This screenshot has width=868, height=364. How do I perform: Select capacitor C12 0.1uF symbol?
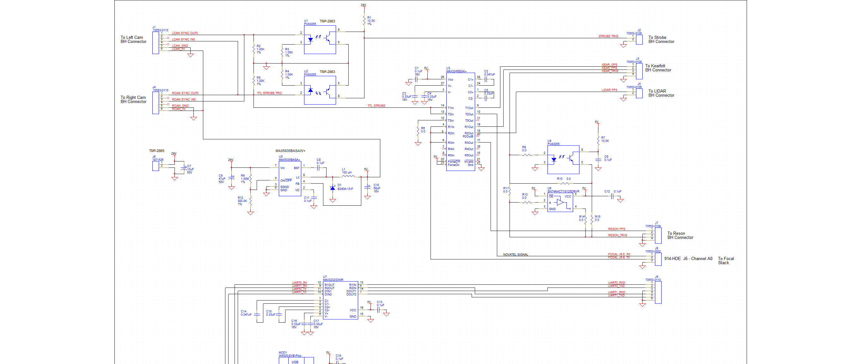tap(612, 196)
